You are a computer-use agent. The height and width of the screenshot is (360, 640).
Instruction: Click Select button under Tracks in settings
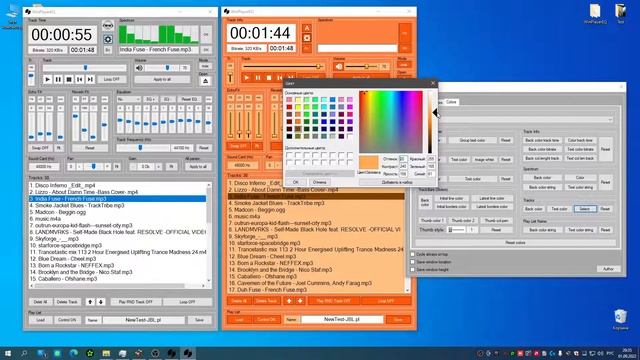click(584, 209)
